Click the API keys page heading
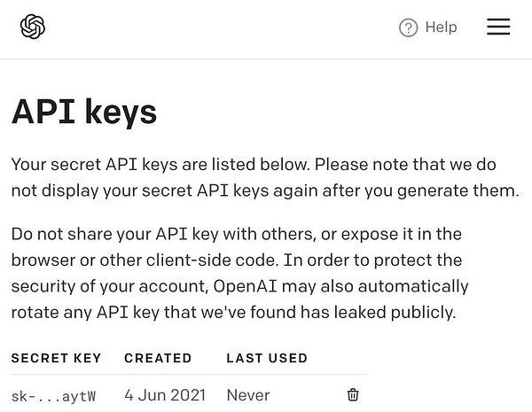Image resolution: width=532 pixels, height=412 pixels. [x=84, y=113]
